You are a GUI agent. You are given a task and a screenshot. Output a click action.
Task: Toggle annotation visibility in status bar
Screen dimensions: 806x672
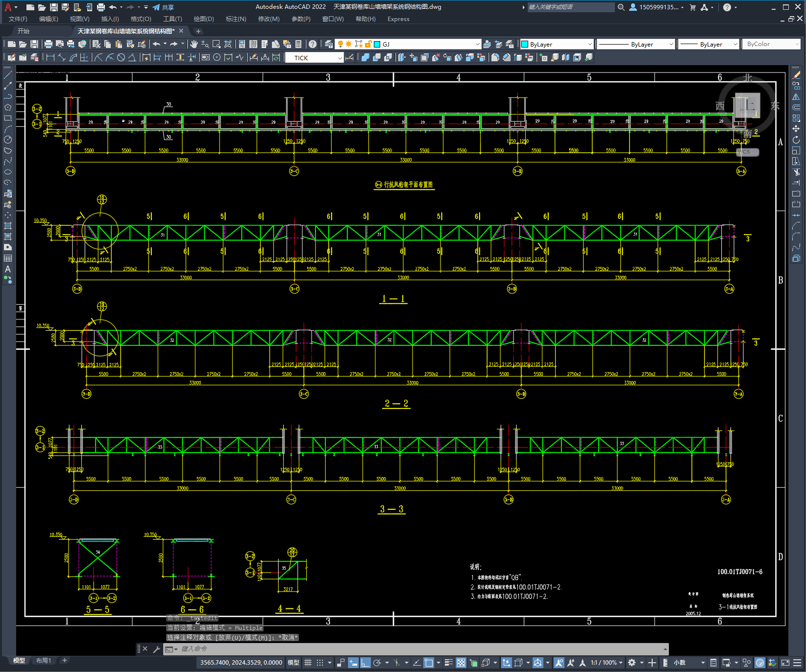point(559,663)
